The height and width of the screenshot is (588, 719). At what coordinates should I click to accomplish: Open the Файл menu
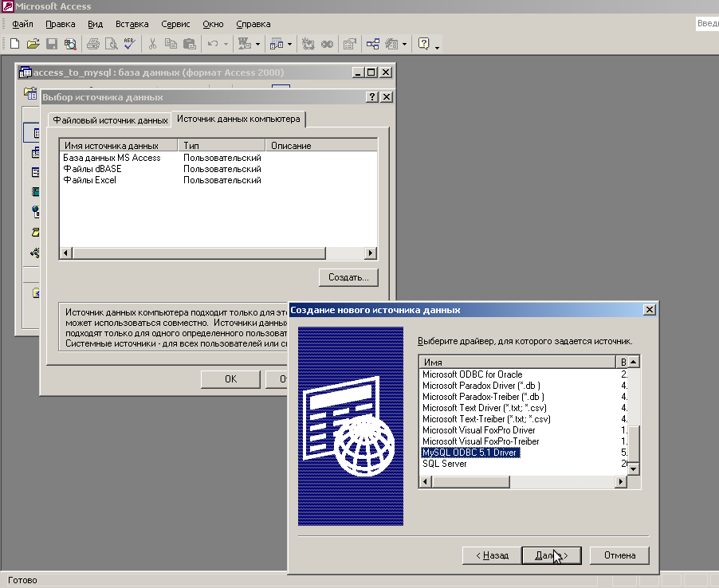[22, 24]
